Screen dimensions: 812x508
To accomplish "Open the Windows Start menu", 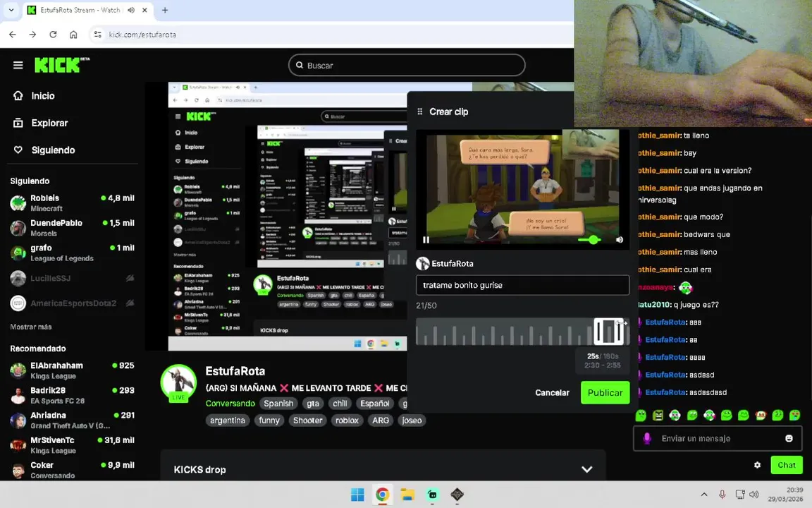I will tap(357, 495).
